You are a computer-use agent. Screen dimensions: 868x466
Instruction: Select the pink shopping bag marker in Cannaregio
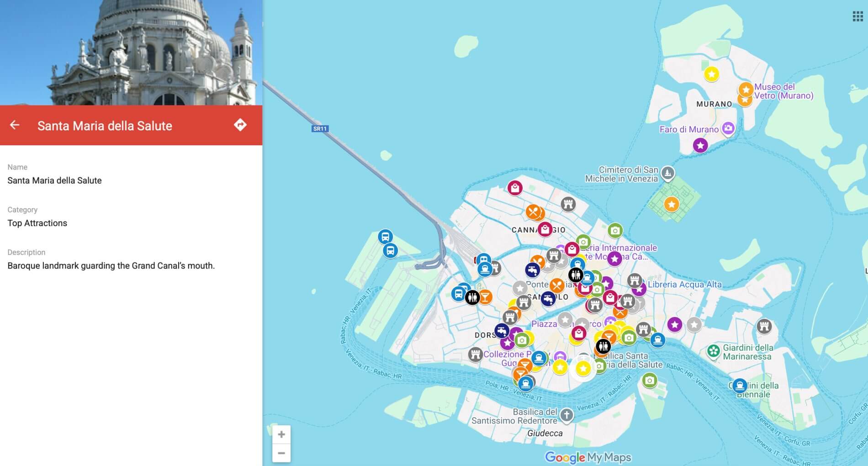544,230
